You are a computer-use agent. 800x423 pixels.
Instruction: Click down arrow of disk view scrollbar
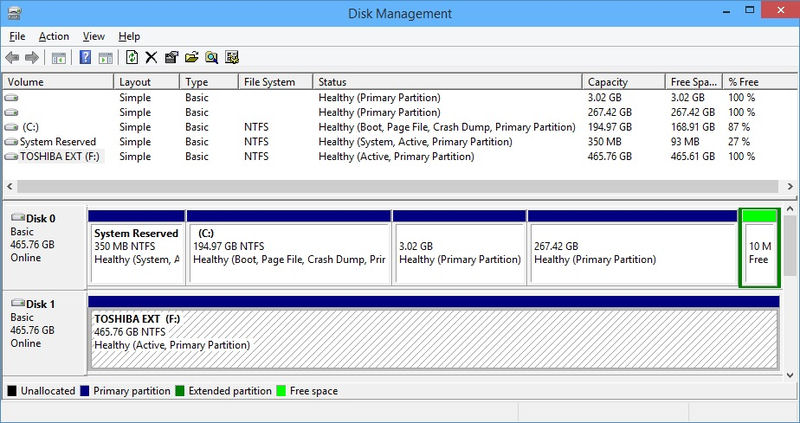(790, 375)
